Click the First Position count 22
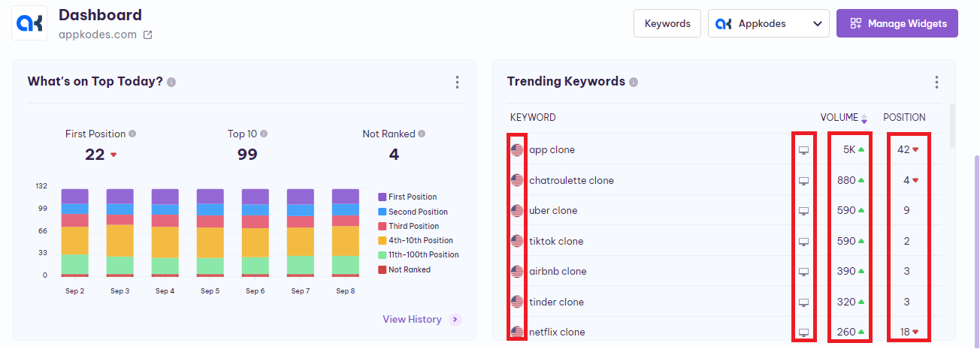 [x=95, y=155]
